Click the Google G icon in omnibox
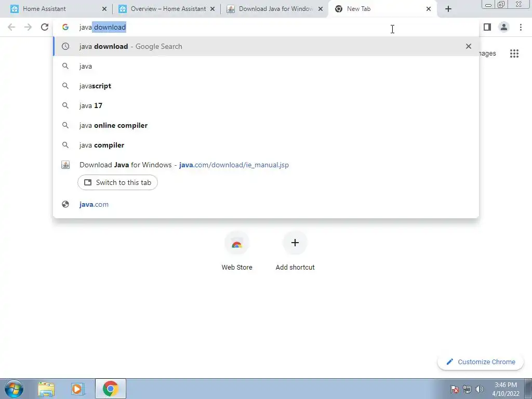 point(65,27)
